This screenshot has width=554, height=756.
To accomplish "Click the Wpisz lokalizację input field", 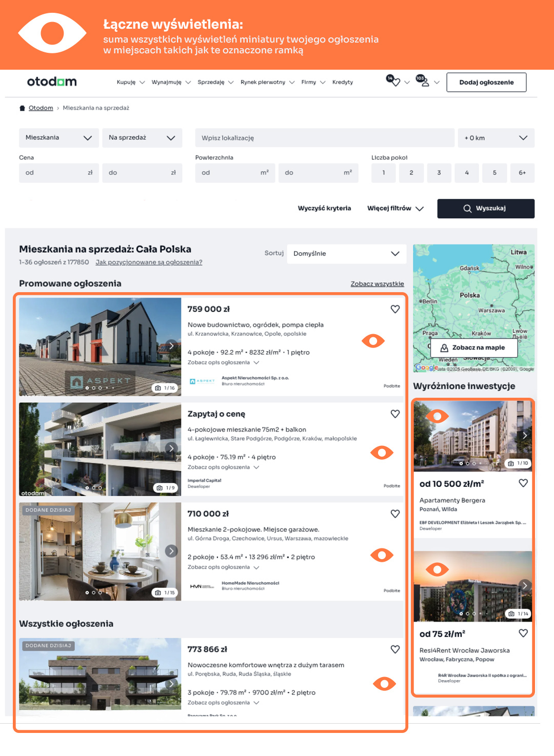I will pyautogui.click(x=324, y=138).
